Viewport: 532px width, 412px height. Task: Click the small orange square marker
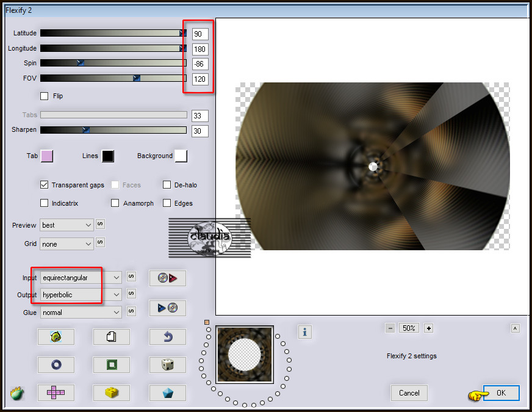207,322
